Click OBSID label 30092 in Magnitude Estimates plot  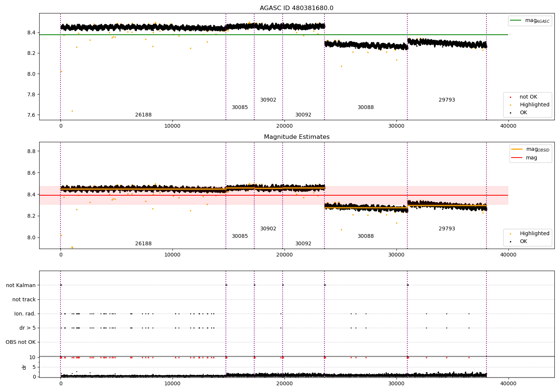303,244
